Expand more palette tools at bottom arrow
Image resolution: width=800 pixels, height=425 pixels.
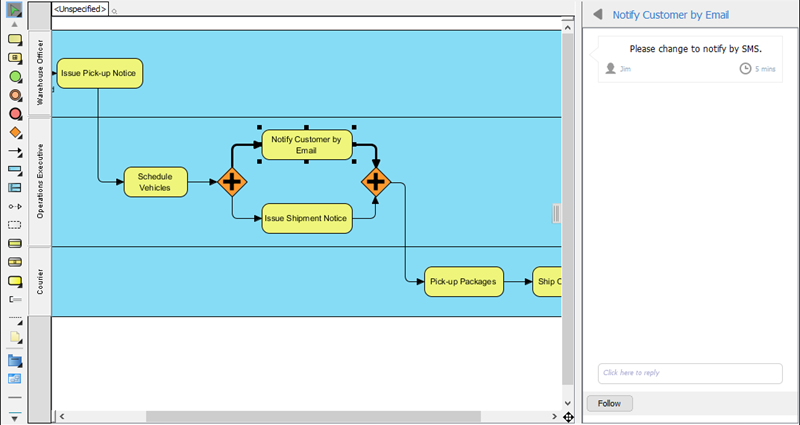tap(15, 414)
